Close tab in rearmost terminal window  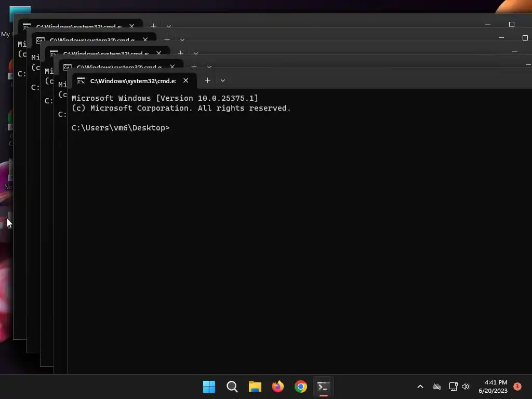coord(131,26)
